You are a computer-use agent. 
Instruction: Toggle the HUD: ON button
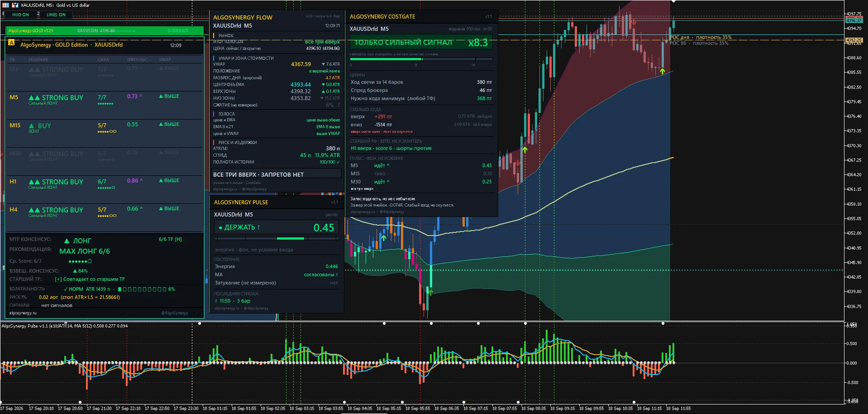[x=20, y=14]
